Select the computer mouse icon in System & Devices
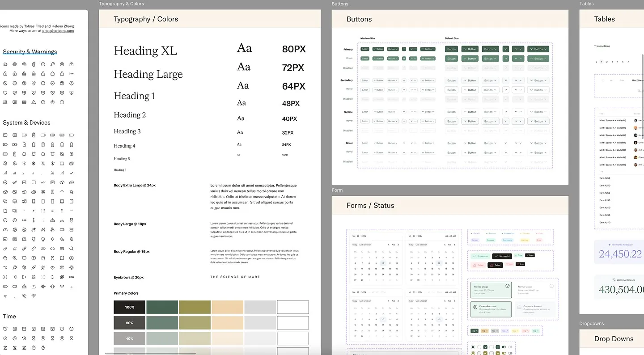Viewport: 644px width, 355px height. point(43,258)
